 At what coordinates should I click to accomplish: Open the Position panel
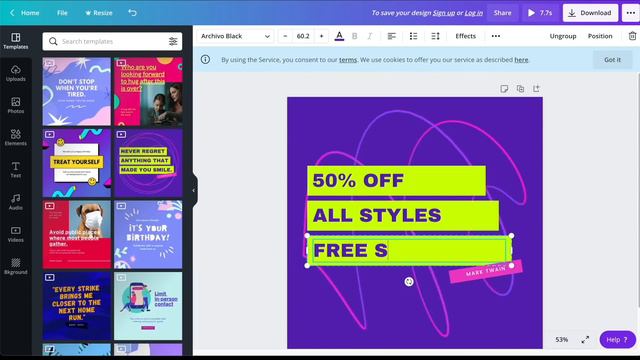point(600,36)
